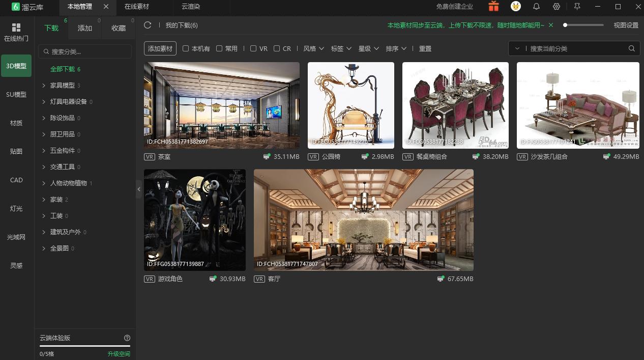Viewport: 644px width, 360px height.
Task: Check the VR filter checkbox
Action: pyautogui.click(x=253, y=48)
